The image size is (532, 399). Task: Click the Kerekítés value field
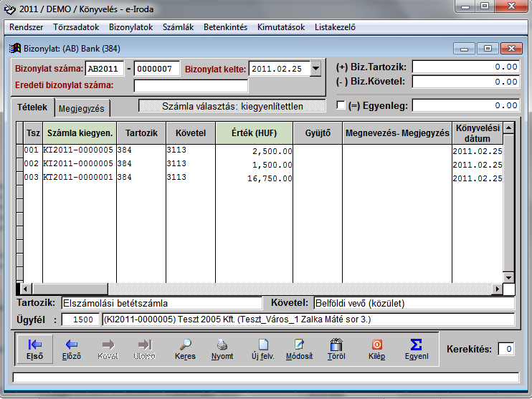click(506, 350)
